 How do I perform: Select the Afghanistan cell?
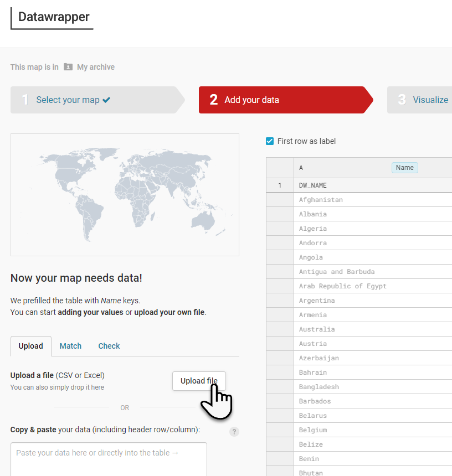373,200
